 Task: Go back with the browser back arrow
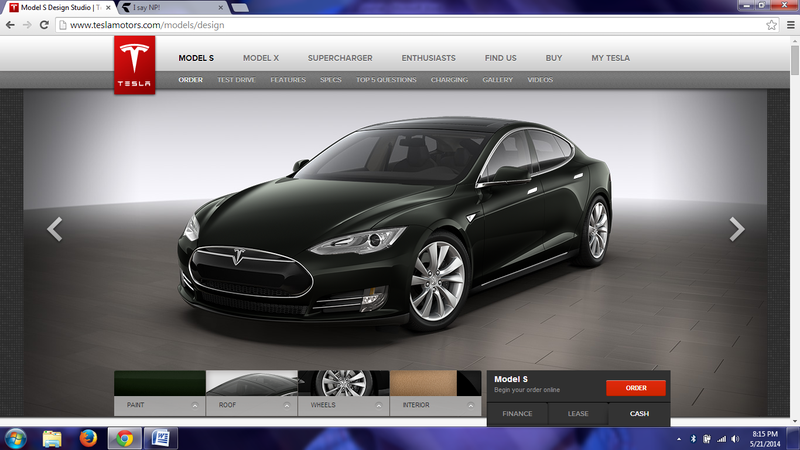pyautogui.click(x=10, y=25)
